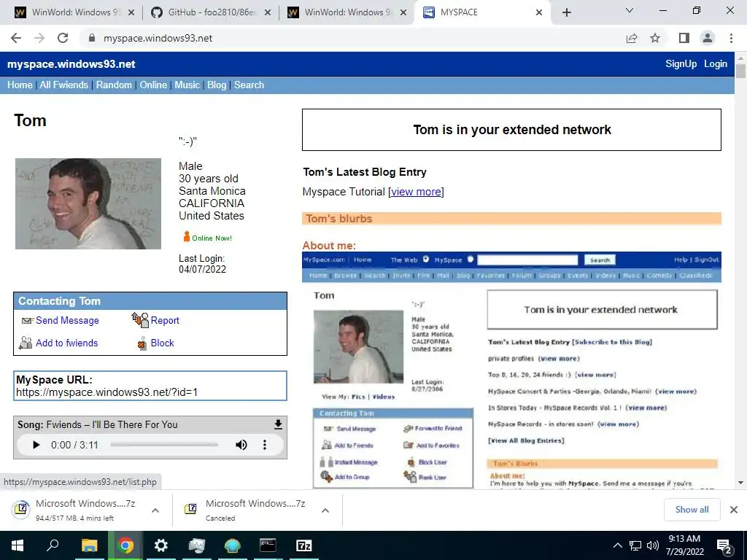
Task: Close the downloads bar
Action: coord(734,510)
